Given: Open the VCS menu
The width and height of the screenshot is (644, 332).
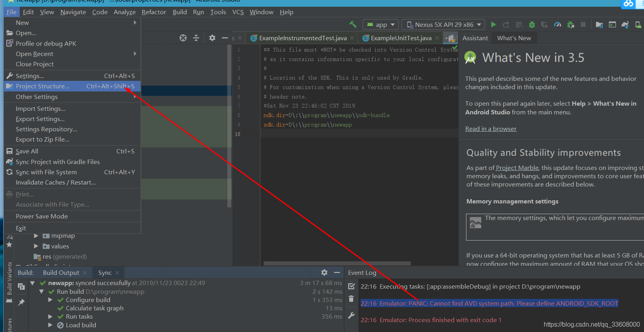Looking at the screenshot, I should (238, 12).
